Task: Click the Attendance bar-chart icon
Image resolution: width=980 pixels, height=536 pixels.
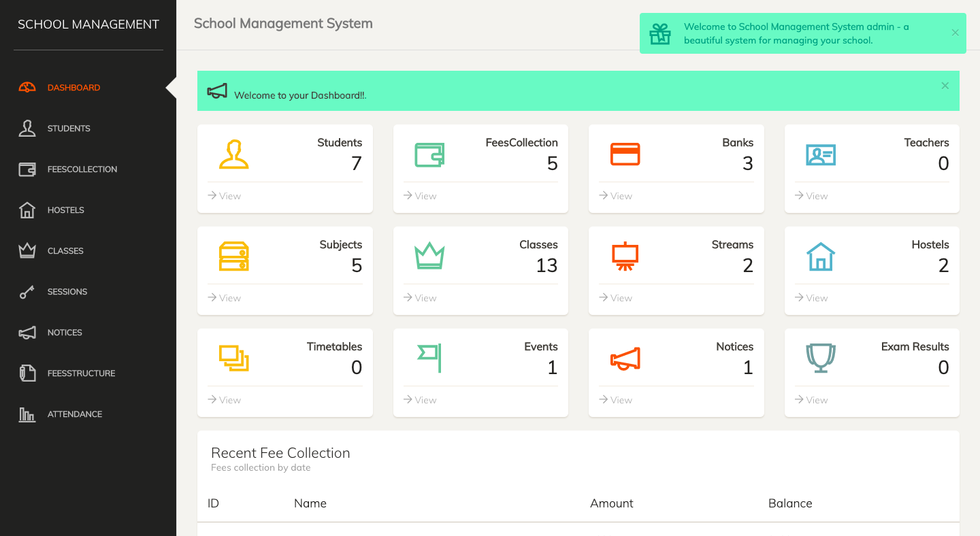Action: [x=27, y=414]
